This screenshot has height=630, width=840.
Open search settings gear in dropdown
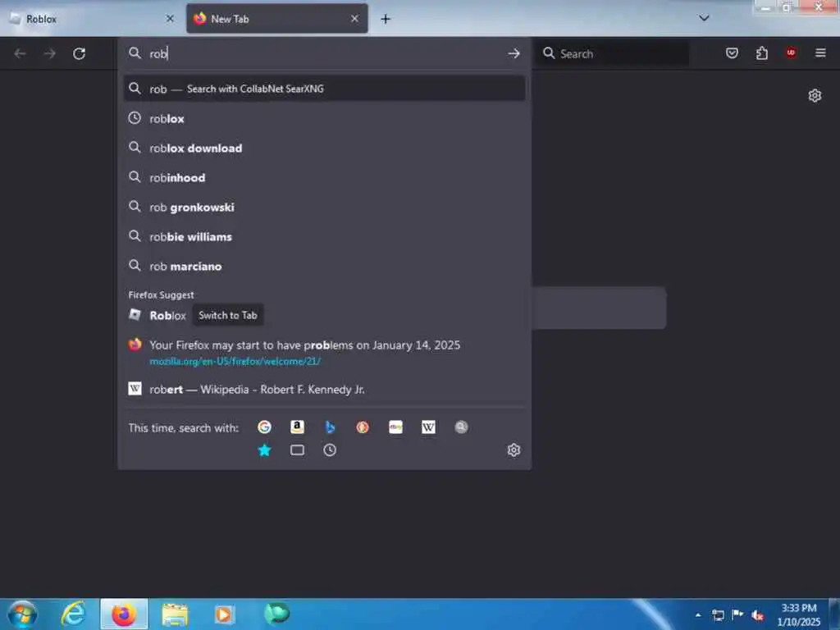pos(514,450)
